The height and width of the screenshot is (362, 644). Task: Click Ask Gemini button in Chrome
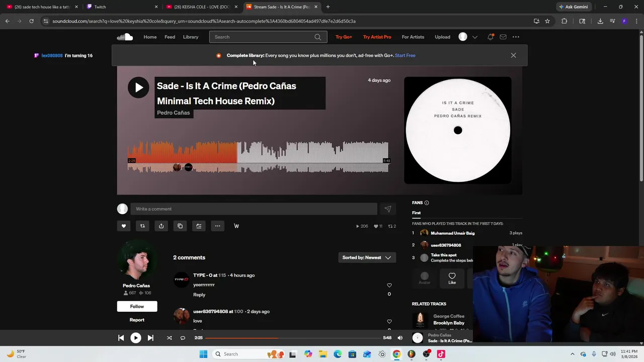573,7
